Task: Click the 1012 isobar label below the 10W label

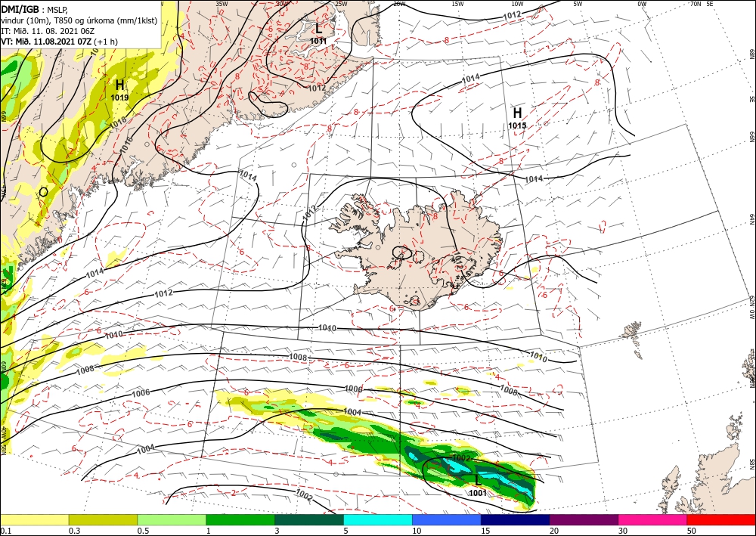Action: [x=512, y=15]
